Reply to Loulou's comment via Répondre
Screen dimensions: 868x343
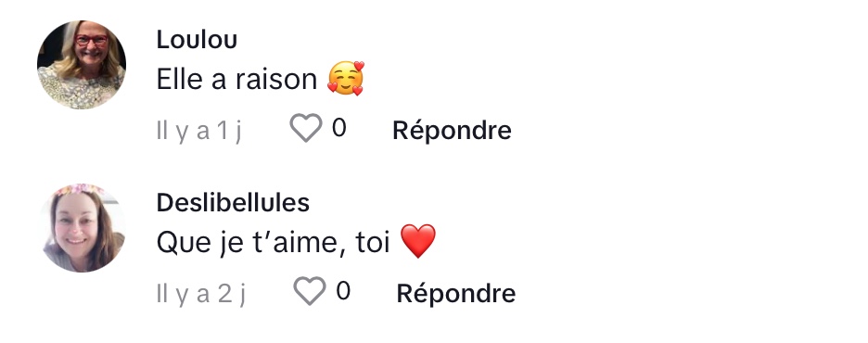pyautogui.click(x=452, y=131)
